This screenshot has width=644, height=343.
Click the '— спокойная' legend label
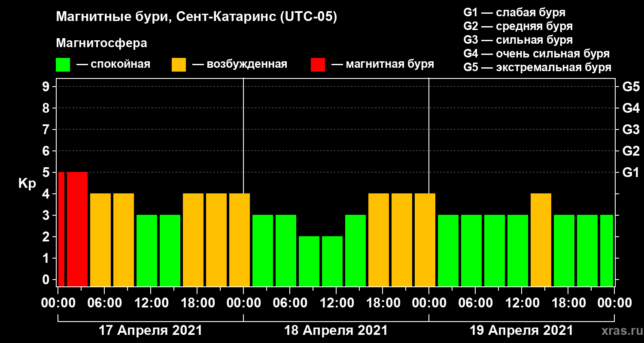coord(113,64)
